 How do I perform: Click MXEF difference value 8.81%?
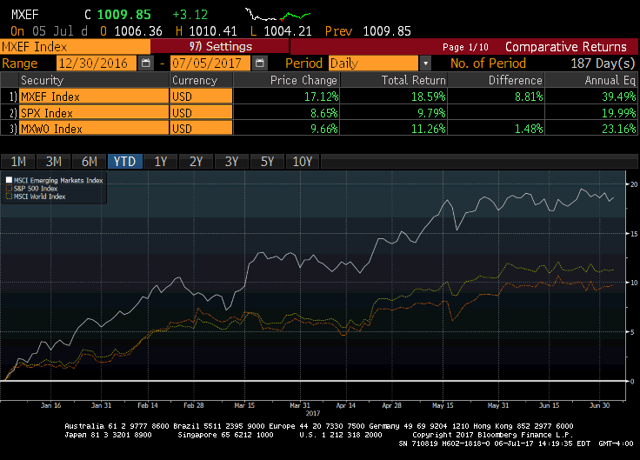click(x=529, y=97)
